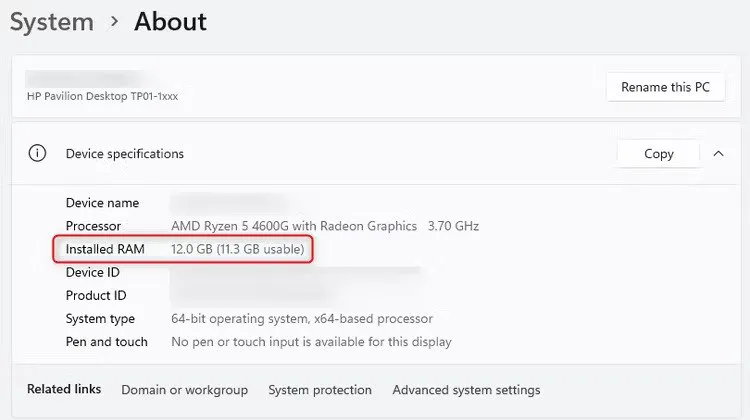Click the HP Pavilion Desktop model text
750x420 pixels.
[x=102, y=97]
